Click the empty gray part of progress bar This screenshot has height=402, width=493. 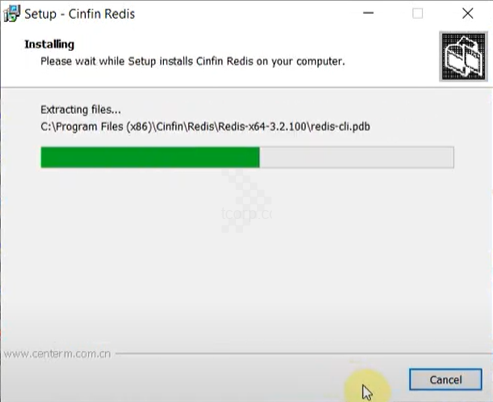click(356, 157)
